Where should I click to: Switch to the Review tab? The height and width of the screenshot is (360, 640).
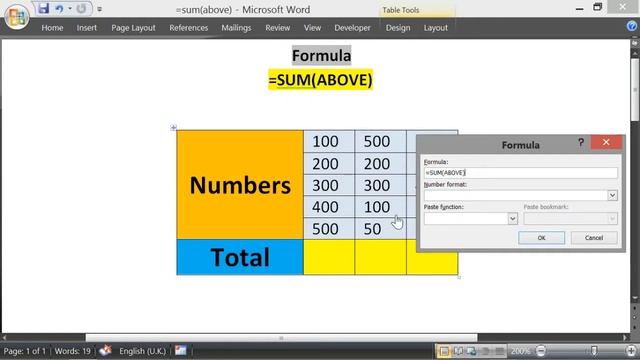click(x=278, y=28)
